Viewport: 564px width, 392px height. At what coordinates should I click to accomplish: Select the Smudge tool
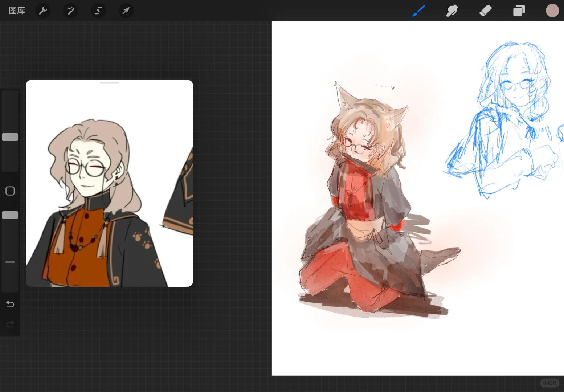point(452,11)
